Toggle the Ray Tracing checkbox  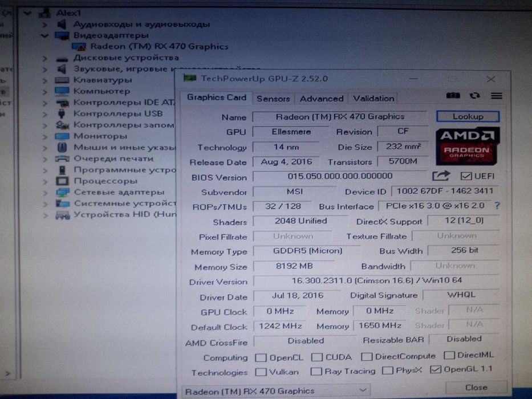(316, 372)
